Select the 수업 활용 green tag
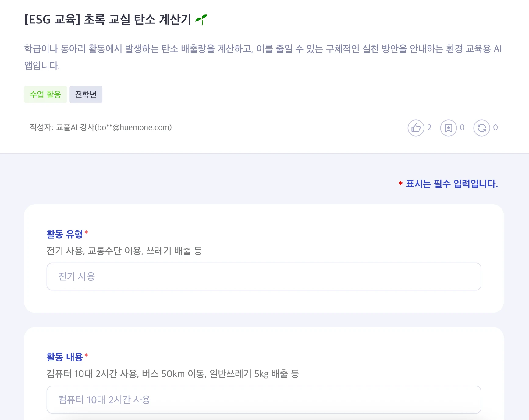Image resolution: width=529 pixels, height=420 pixels. click(x=45, y=94)
